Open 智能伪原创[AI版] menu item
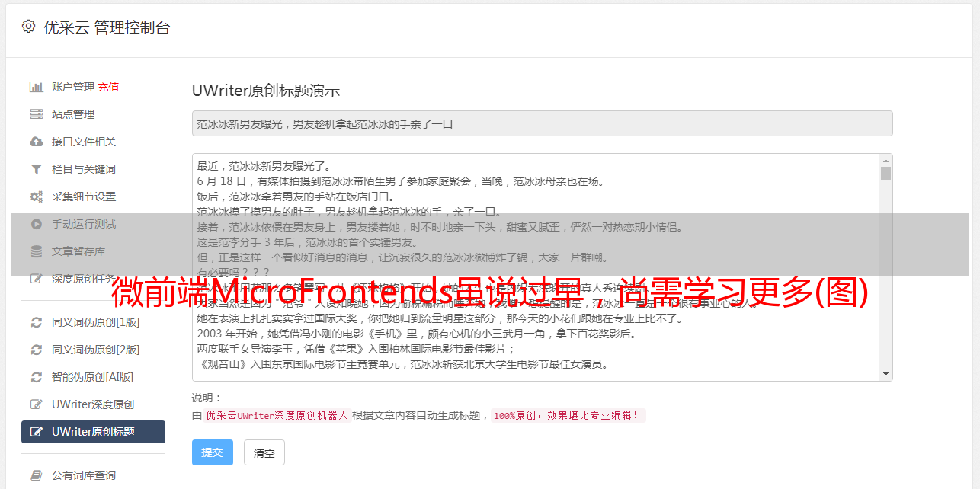980x489 pixels. 93,377
